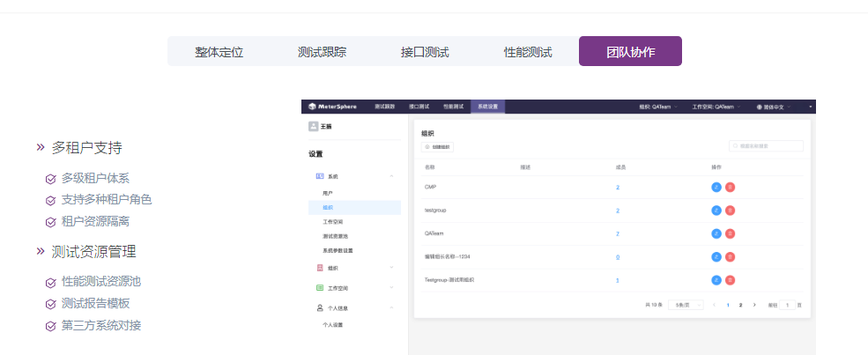The width and height of the screenshot is (868, 355).
Task: Click the member count link for QATeam
Action: click(618, 234)
